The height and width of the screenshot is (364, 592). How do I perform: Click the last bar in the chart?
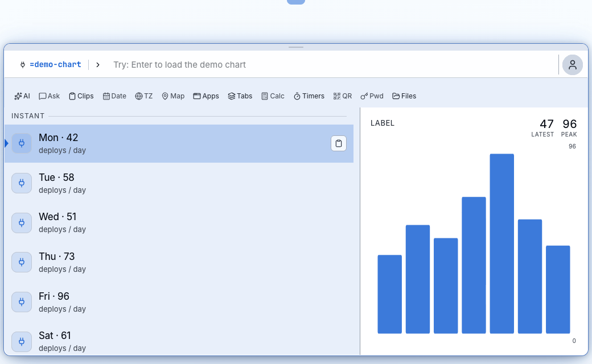coord(558,289)
